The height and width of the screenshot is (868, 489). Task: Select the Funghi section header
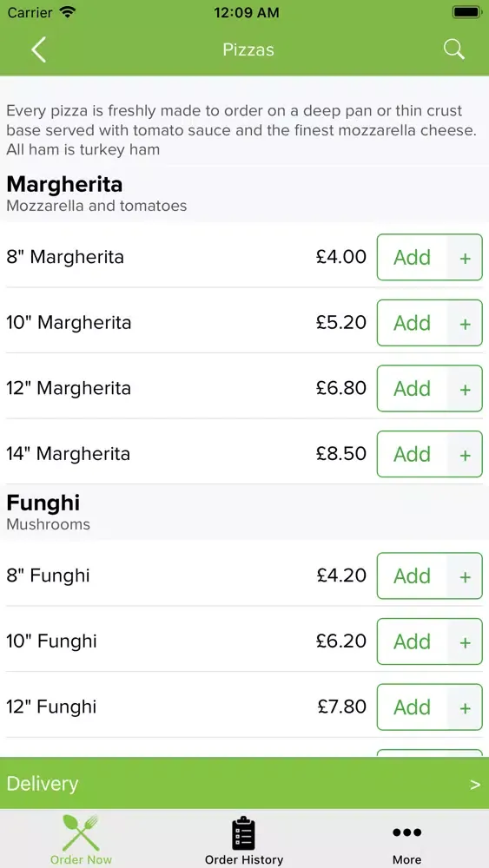tap(43, 503)
